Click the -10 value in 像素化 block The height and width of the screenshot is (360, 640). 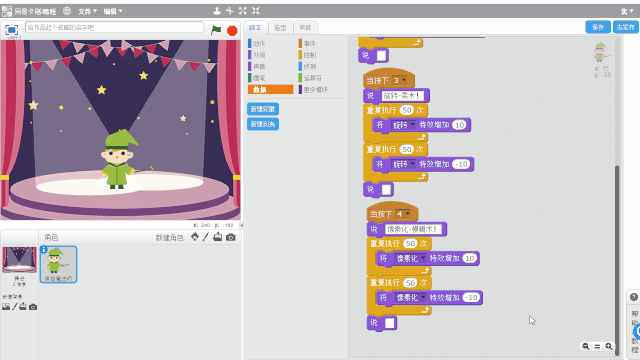point(471,298)
